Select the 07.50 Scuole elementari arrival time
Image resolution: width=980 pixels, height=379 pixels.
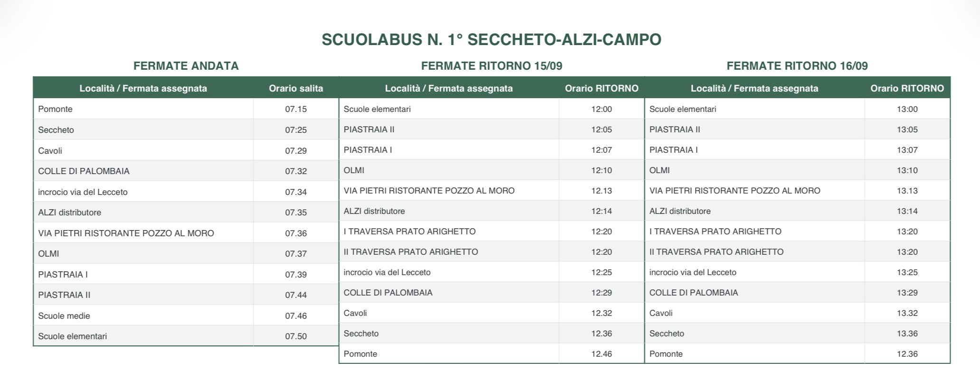[x=296, y=336]
